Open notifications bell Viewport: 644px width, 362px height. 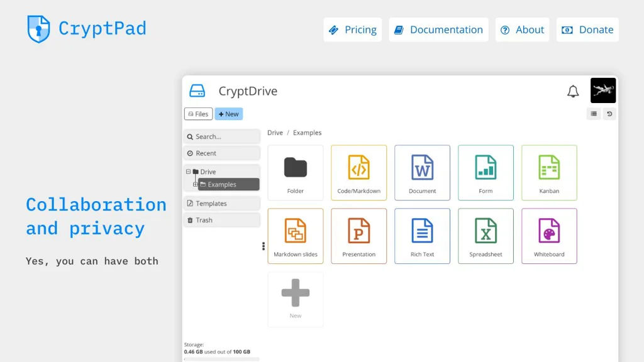pos(573,91)
